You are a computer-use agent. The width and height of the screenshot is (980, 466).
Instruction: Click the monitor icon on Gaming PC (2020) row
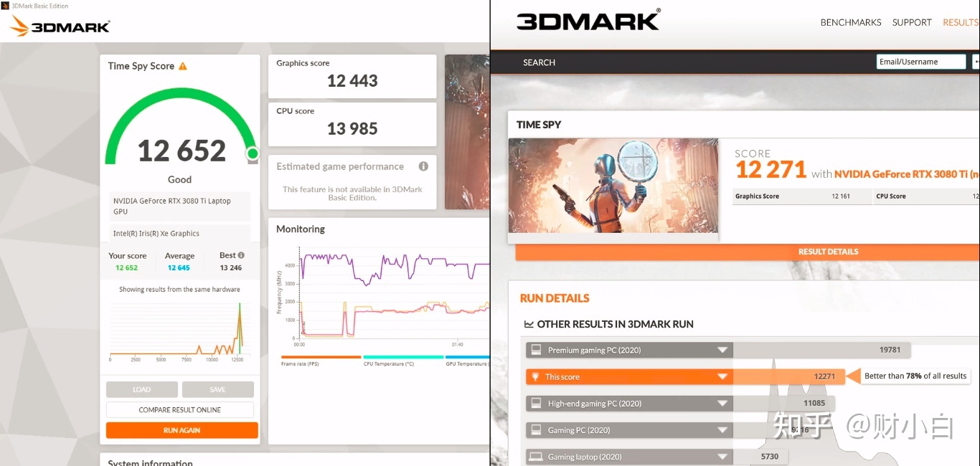point(536,430)
